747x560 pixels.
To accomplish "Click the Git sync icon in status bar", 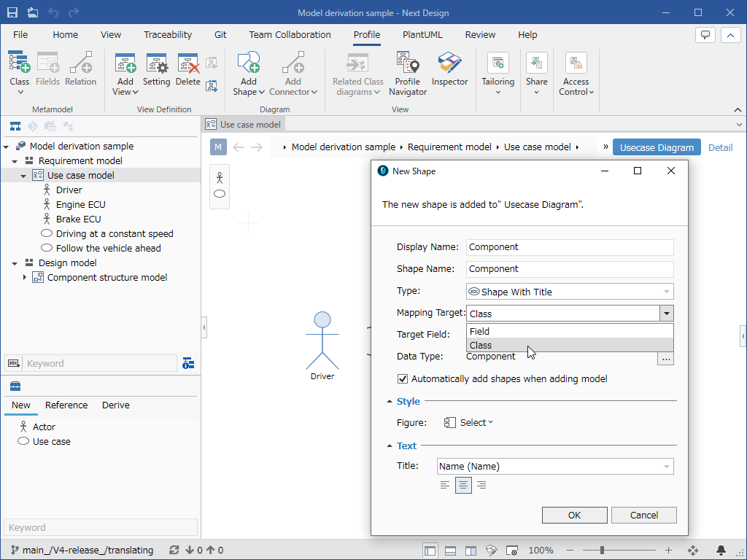I will pos(174,550).
